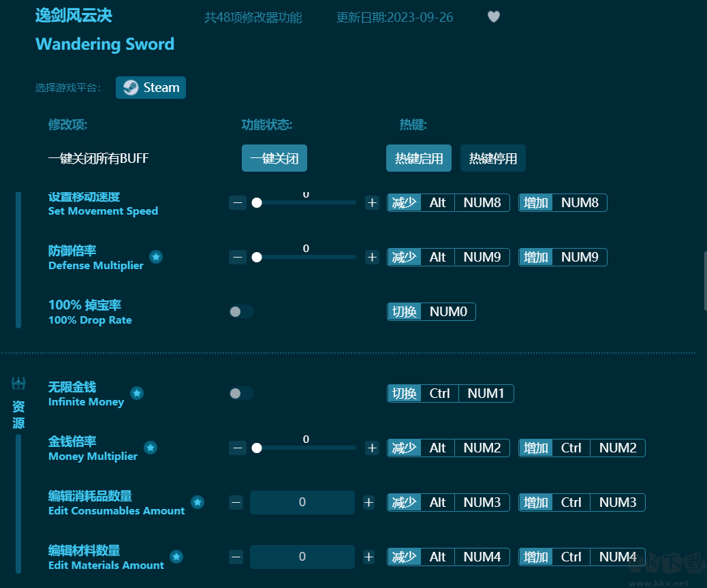Click the Wandering Sword title text
707x588 pixels.
(105, 44)
